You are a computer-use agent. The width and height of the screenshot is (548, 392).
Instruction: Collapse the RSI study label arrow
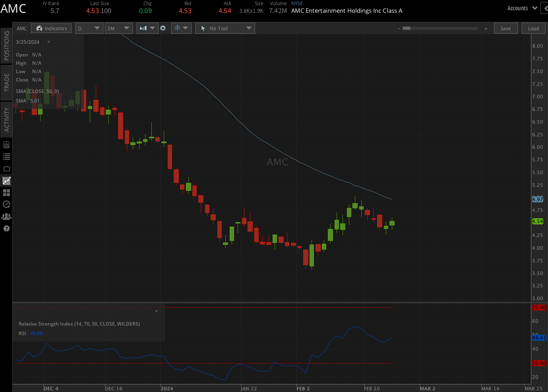tap(157, 311)
